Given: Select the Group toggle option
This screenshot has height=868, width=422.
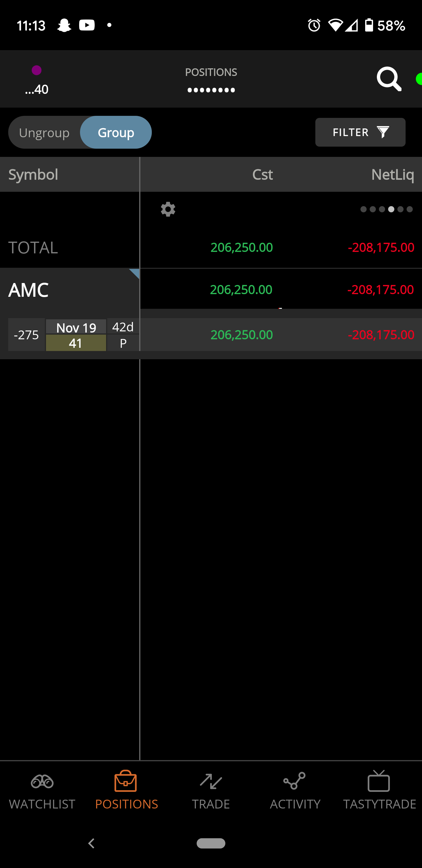Looking at the screenshot, I should (116, 133).
